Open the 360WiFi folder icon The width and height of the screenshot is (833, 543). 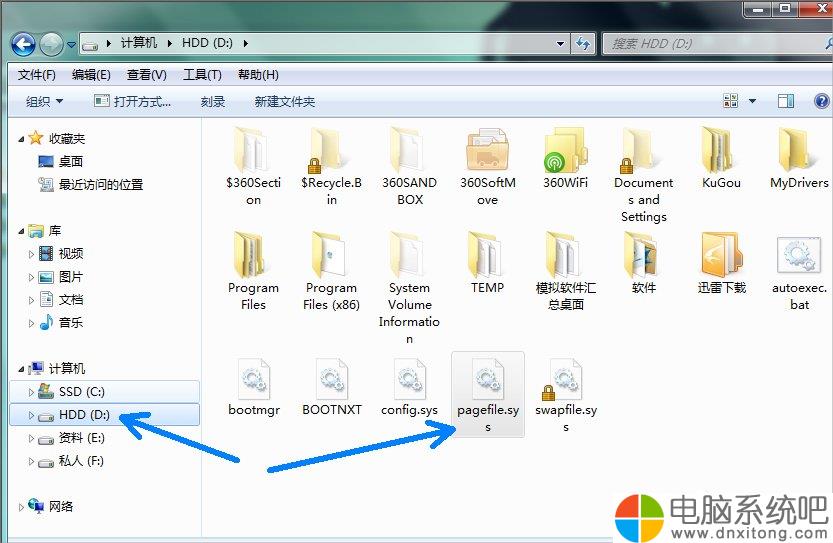(x=565, y=149)
